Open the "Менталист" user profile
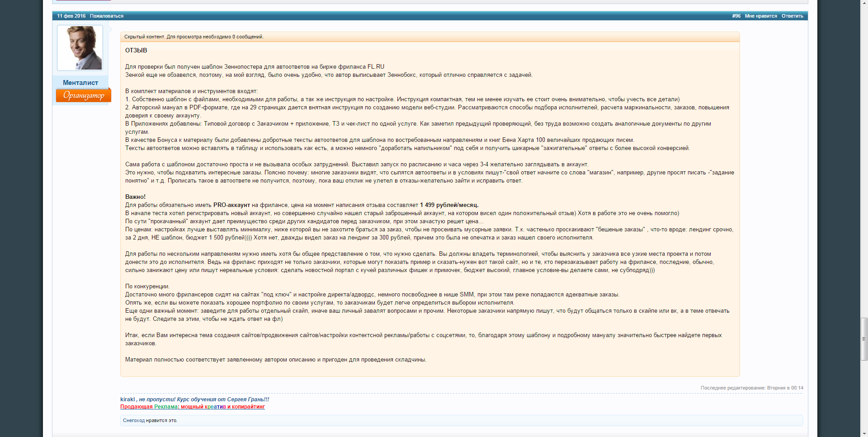This screenshot has height=437, width=868. point(80,83)
